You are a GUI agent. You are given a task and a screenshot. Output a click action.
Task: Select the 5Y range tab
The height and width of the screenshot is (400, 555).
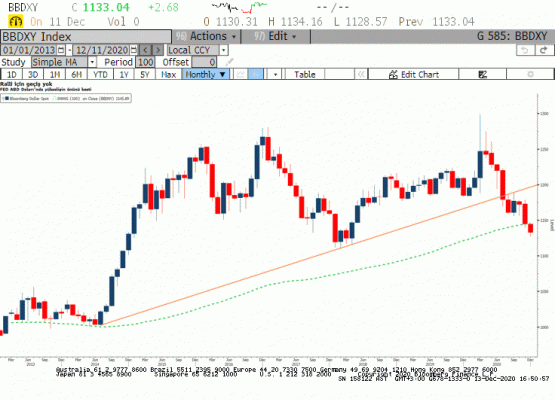pos(145,74)
